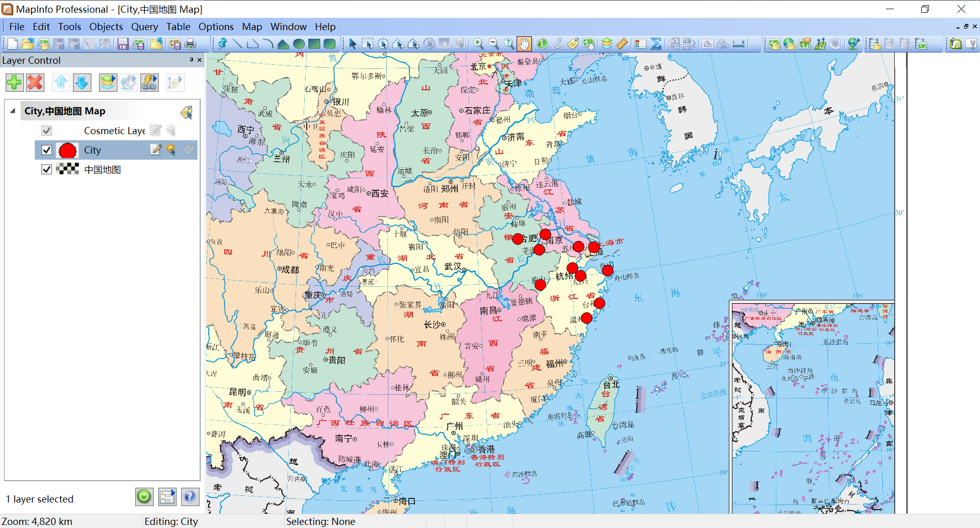Open the Help menu
Image resolution: width=980 pixels, height=528 pixels.
(x=325, y=27)
